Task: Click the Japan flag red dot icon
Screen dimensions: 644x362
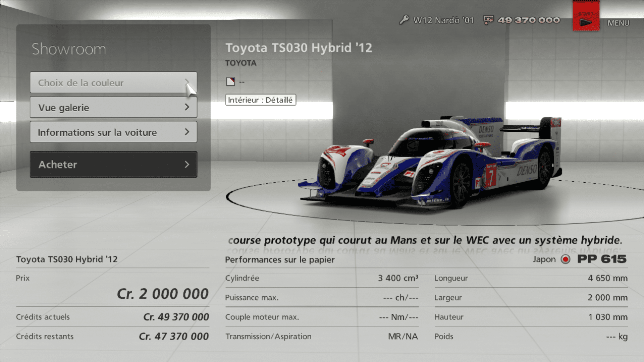Action: (x=565, y=259)
